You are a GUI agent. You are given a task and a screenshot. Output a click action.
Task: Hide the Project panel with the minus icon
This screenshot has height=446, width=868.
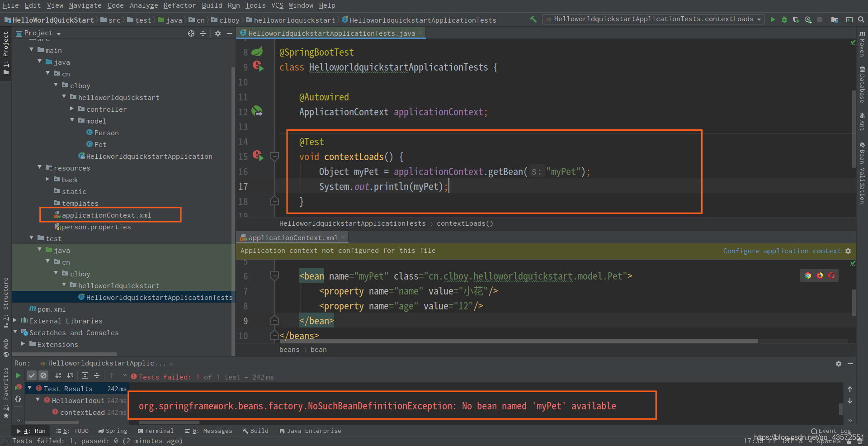coord(230,33)
